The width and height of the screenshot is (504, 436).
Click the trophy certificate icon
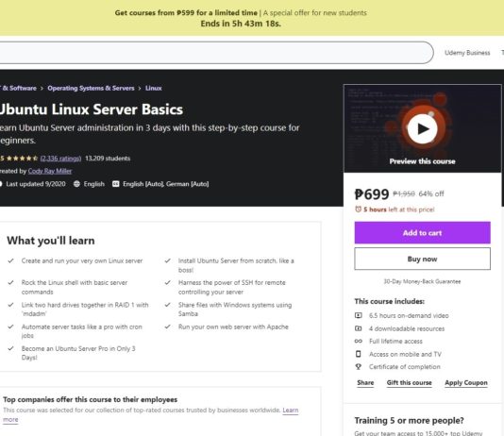tap(359, 366)
